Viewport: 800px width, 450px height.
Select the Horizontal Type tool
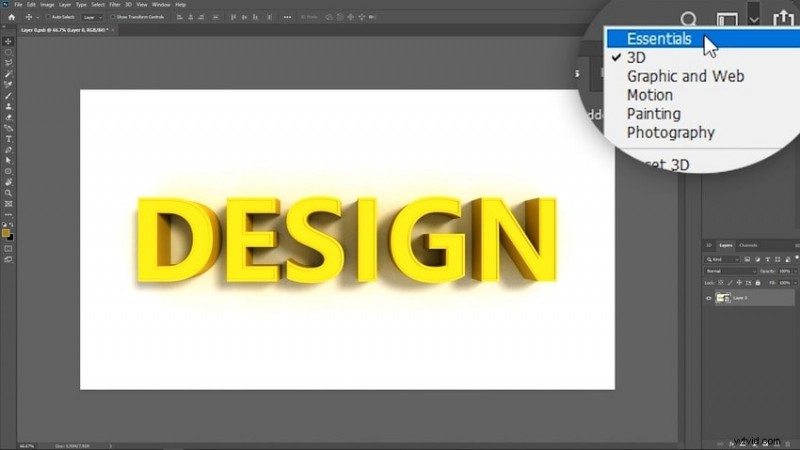point(8,139)
